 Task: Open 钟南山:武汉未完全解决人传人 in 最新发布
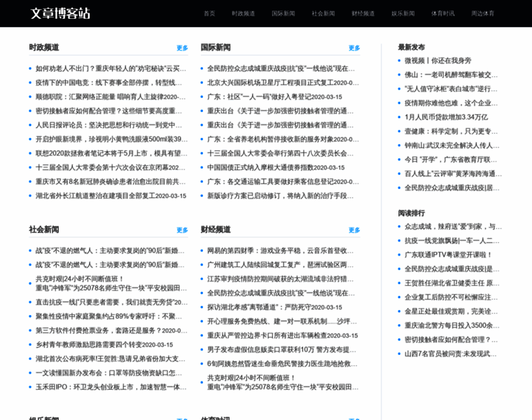[452, 146]
